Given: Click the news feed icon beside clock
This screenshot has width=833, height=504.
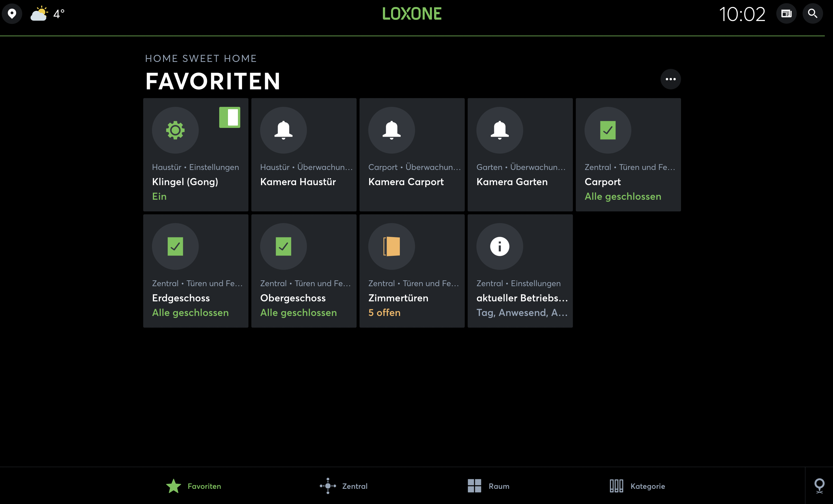Looking at the screenshot, I should click(x=786, y=13).
